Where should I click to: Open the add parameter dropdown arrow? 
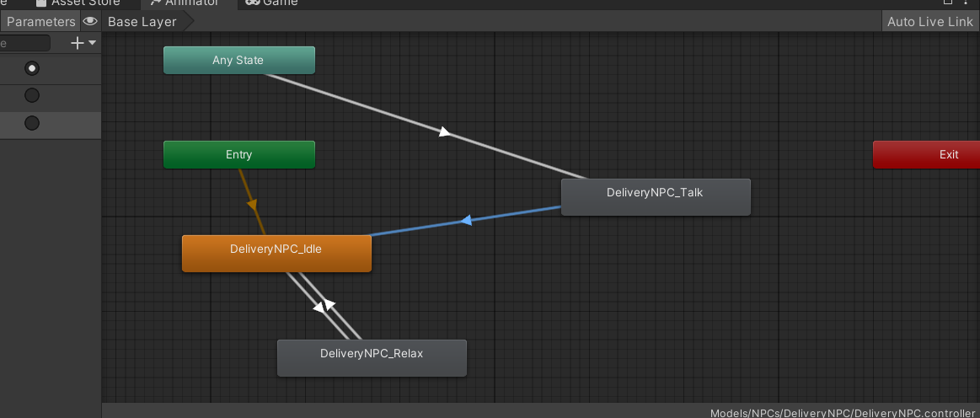(93, 43)
